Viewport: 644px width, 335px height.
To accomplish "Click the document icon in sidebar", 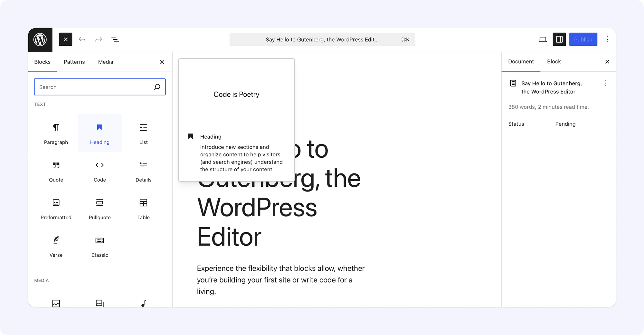I will 513,83.
